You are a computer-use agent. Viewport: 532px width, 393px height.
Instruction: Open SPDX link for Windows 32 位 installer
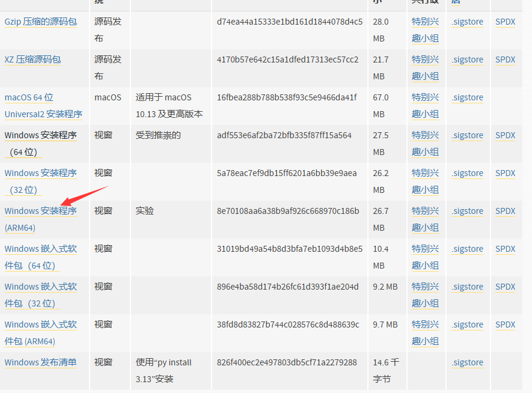pos(505,173)
